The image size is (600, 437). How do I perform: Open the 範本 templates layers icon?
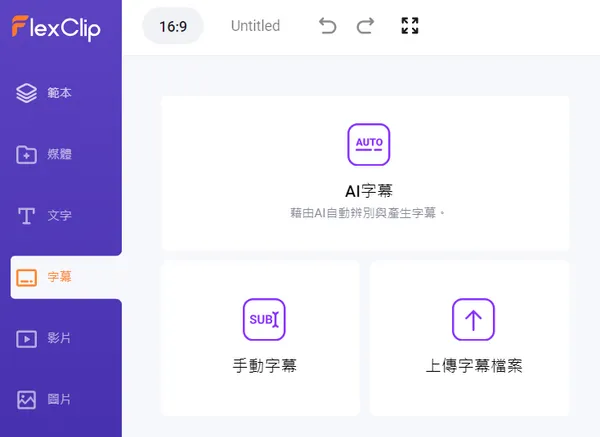[26, 93]
